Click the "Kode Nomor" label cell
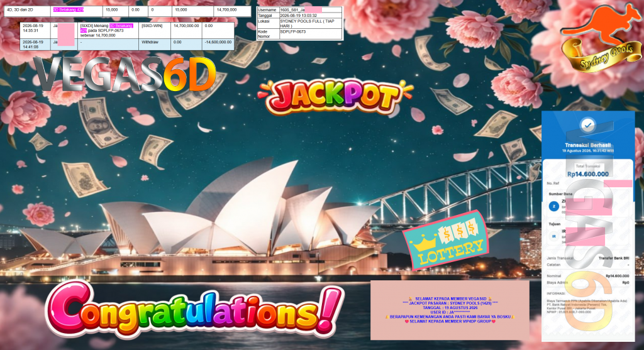644x350 pixels. 267,34
